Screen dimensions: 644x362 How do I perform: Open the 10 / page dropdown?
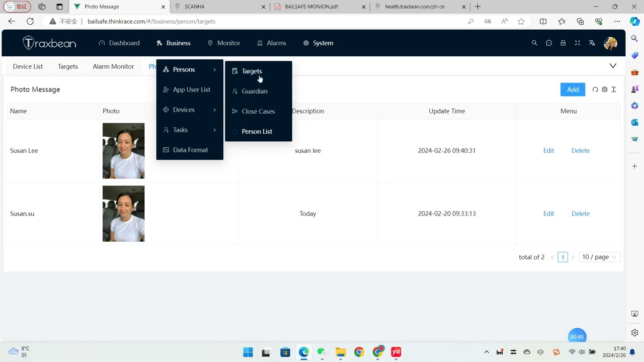tap(599, 257)
